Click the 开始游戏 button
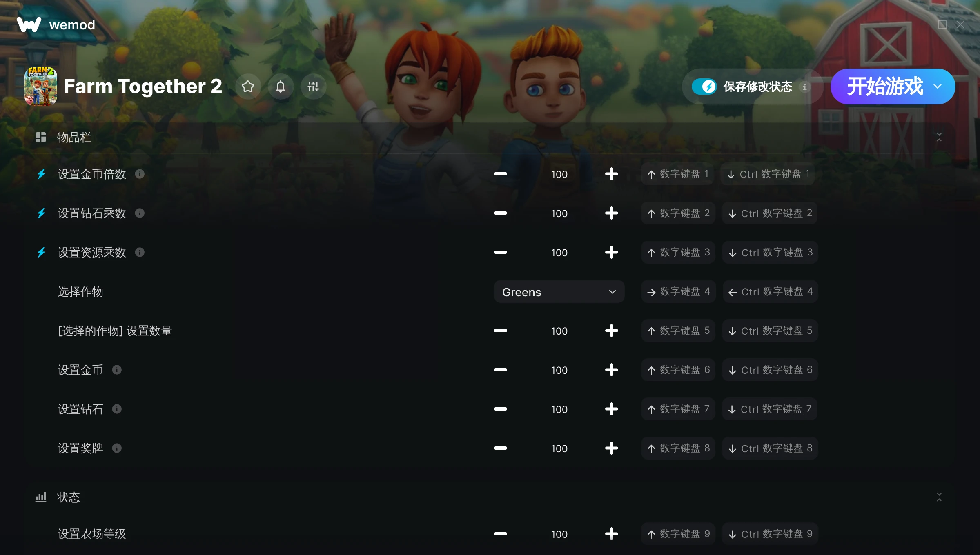Image resolution: width=980 pixels, height=555 pixels. tap(885, 87)
